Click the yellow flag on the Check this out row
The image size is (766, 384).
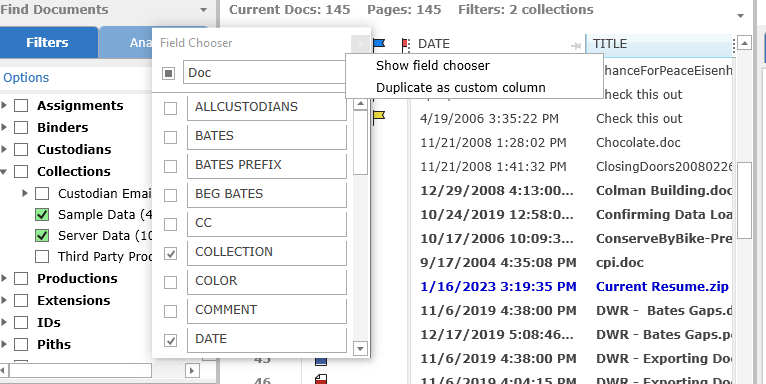[x=379, y=117]
